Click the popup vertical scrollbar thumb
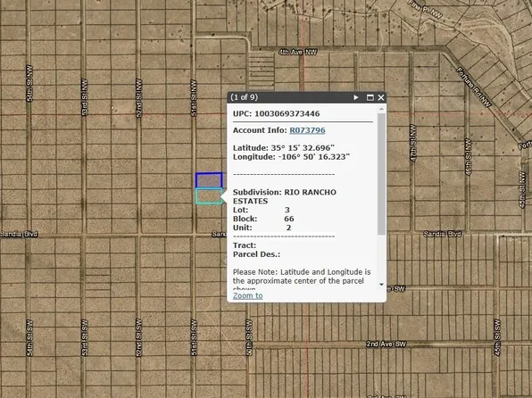 381,174
